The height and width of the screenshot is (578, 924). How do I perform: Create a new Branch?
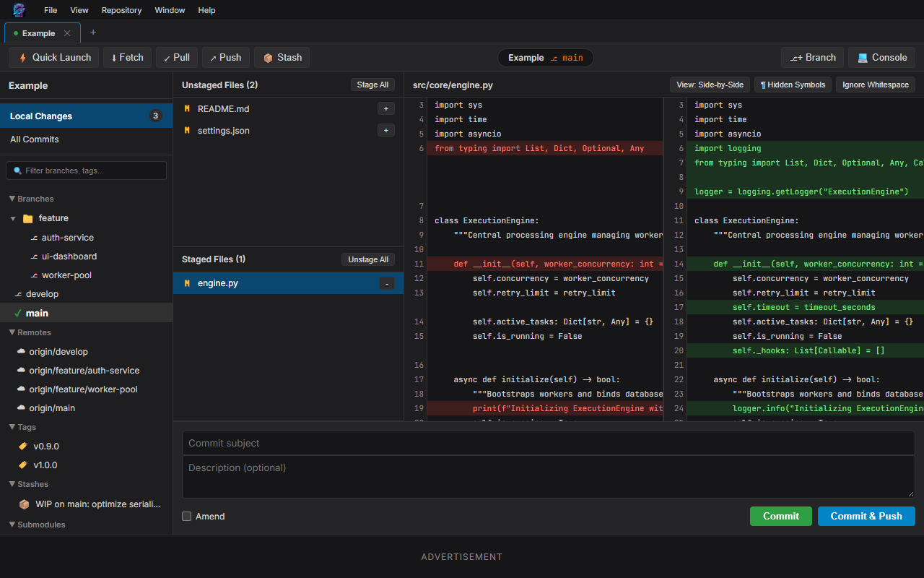pos(813,58)
